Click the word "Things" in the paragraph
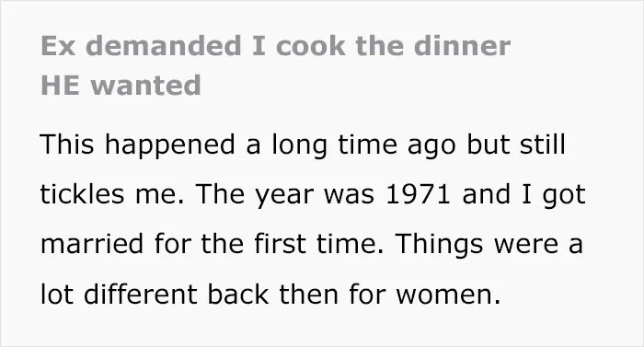The height and width of the screenshot is (347, 644). 439,245
